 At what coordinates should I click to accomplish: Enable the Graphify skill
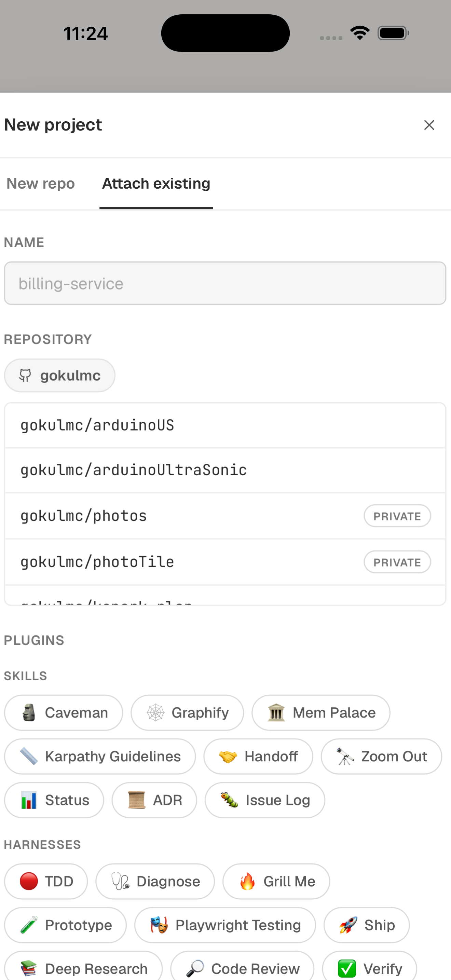[x=187, y=712]
